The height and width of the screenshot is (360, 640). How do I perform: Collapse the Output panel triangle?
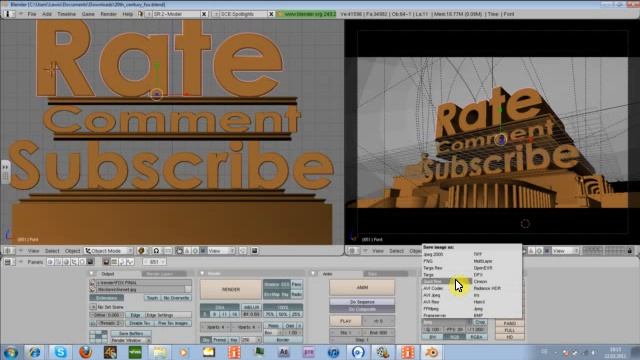pos(92,273)
